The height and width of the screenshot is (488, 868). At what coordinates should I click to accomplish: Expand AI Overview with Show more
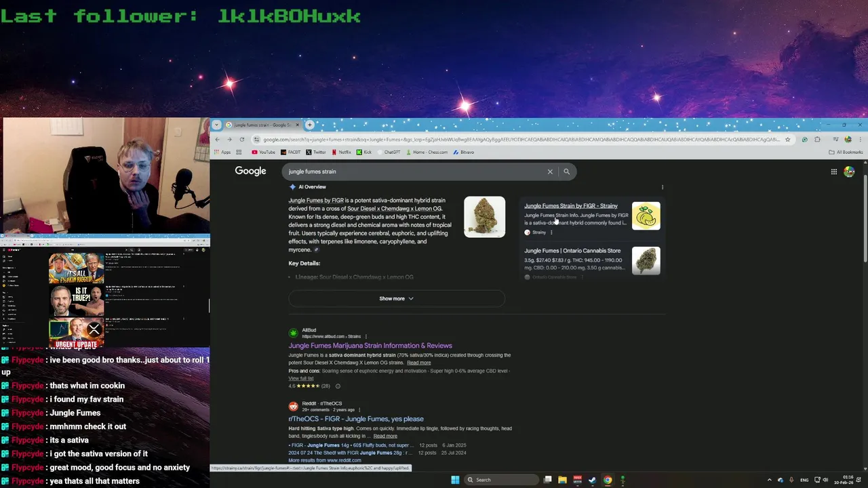[x=397, y=298]
